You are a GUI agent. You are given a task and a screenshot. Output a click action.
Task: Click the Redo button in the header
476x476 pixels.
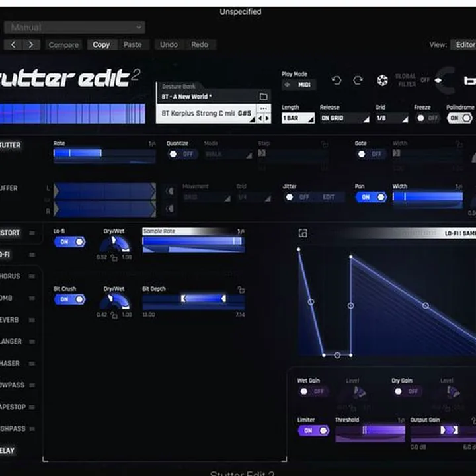point(200,45)
